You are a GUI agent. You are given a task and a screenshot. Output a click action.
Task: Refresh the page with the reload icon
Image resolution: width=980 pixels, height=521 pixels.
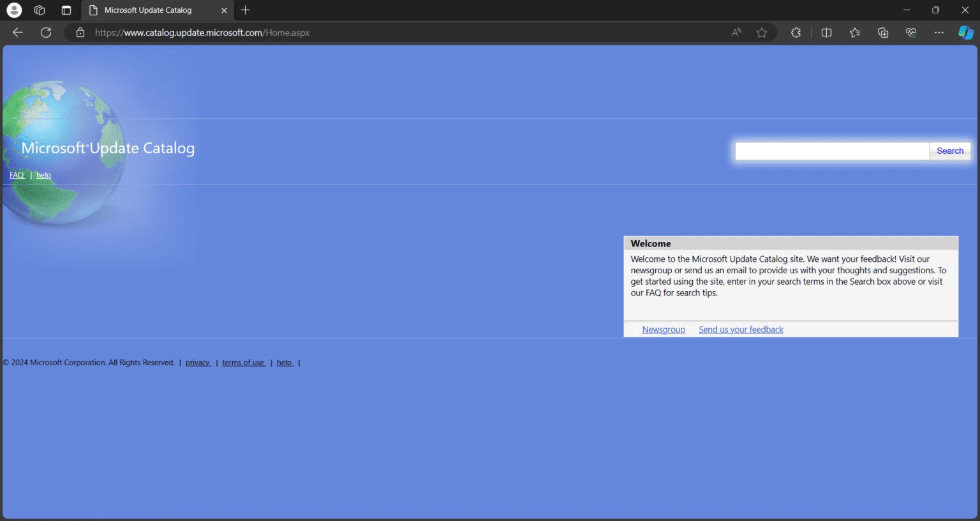point(46,33)
